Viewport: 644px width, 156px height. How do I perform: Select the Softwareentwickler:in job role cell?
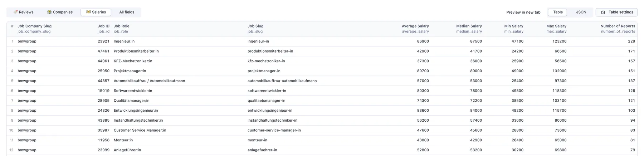point(133,91)
